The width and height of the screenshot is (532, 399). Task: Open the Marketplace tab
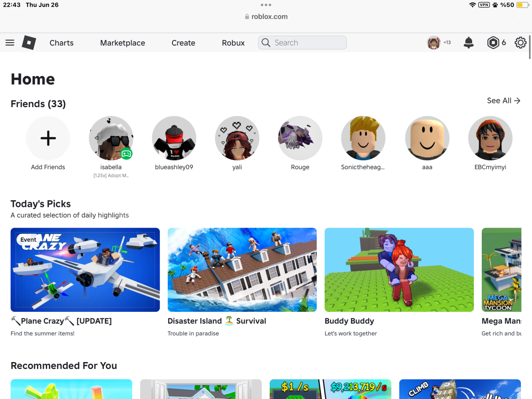pyautogui.click(x=123, y=43)
